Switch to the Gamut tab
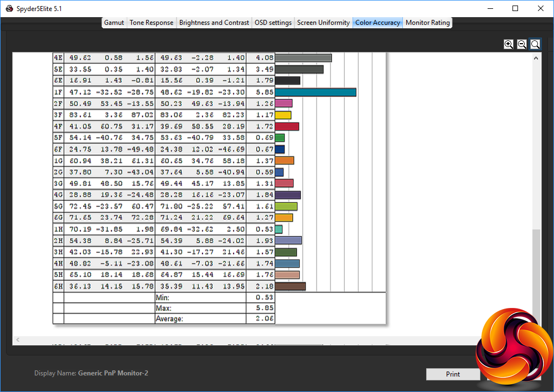This screenshot has height=392, width=554. (x=114, y=23)
